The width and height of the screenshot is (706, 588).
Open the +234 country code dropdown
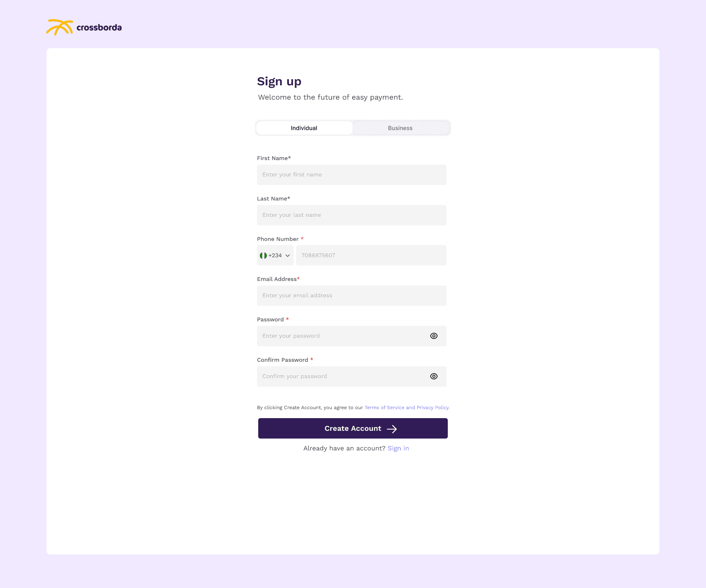tap(275, 255)
